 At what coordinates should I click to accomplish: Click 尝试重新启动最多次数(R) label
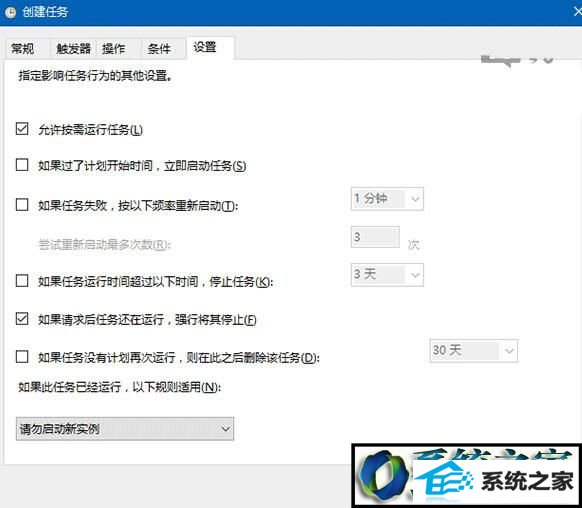click(x=104, y=245)
